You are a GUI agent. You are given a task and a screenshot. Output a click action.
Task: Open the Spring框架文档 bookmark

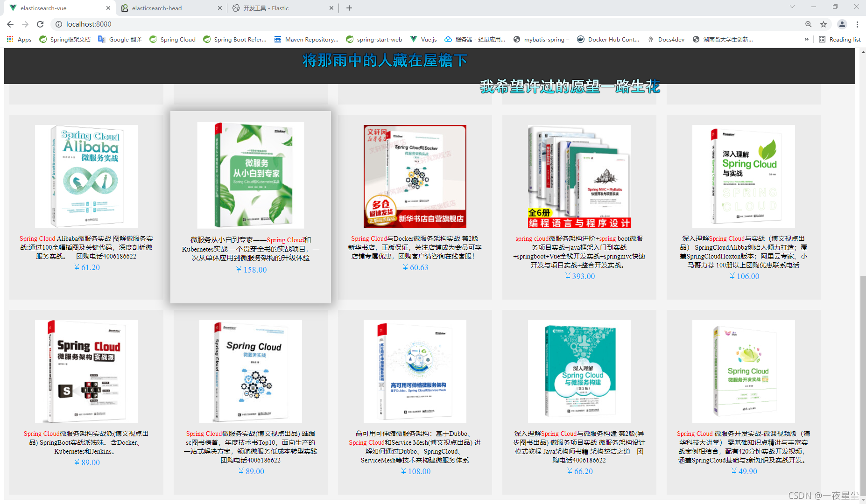pos(65,39)
